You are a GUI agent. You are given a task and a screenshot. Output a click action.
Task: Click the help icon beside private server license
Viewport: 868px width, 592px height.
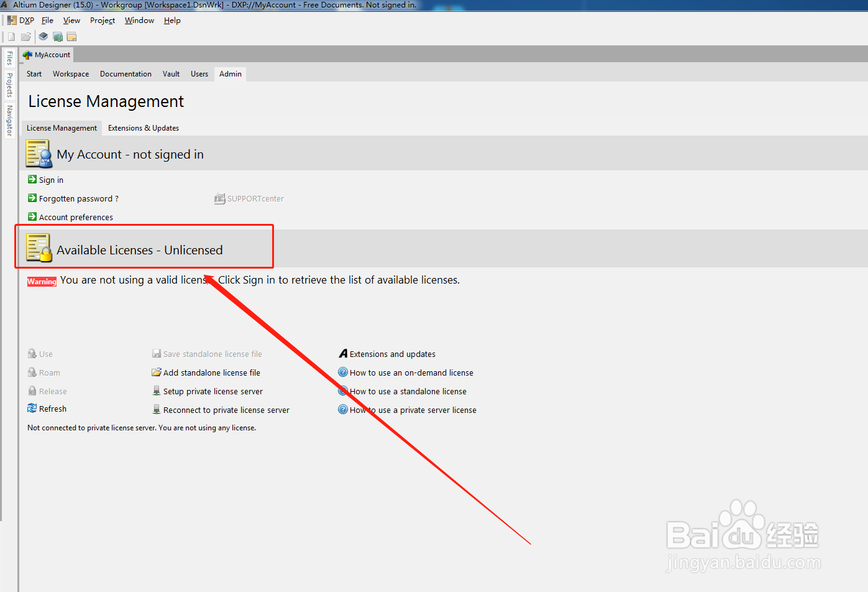[x=343, y=410]
